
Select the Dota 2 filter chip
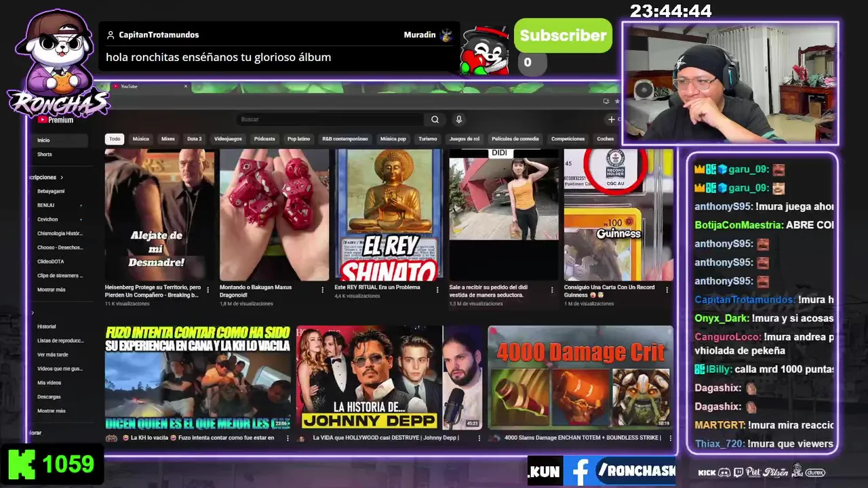click(195, 139)
